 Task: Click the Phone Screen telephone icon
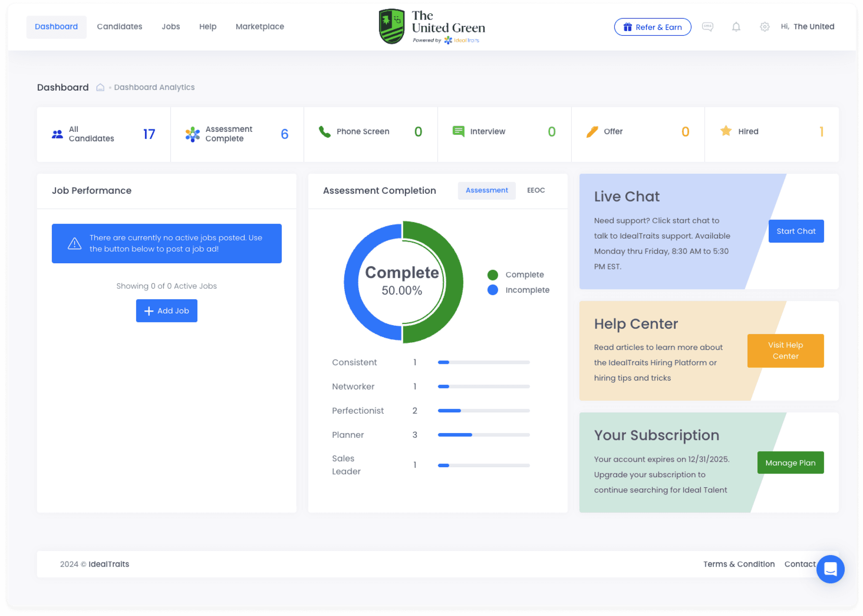click(x=324, y=131)
